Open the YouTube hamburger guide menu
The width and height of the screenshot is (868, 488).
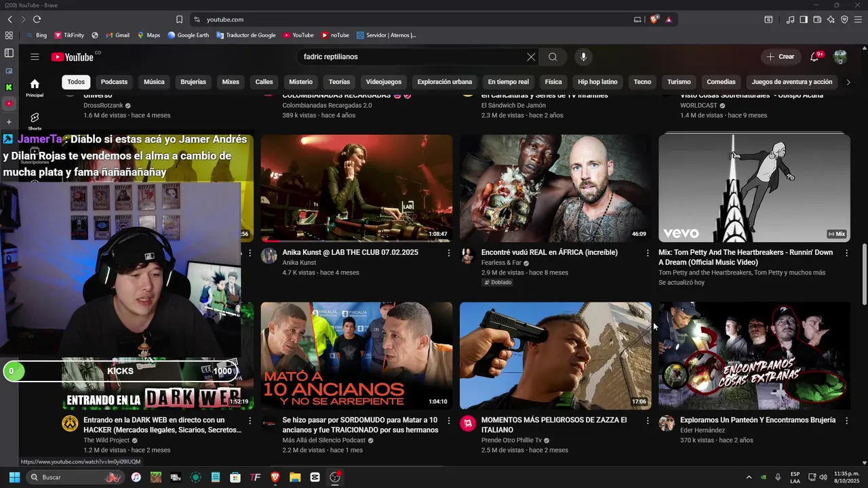click(35, 57)
